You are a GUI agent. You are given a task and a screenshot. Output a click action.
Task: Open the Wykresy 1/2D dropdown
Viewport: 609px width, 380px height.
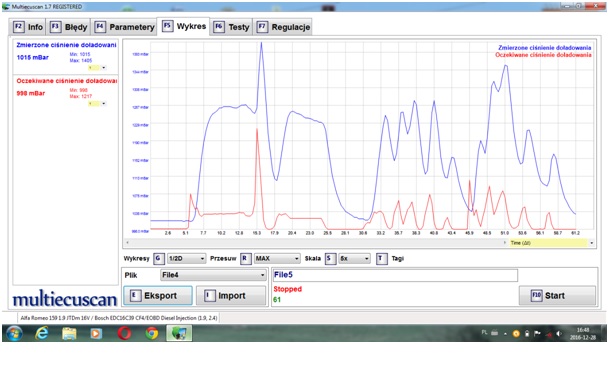pyautogui.click(x=186, y=258)
